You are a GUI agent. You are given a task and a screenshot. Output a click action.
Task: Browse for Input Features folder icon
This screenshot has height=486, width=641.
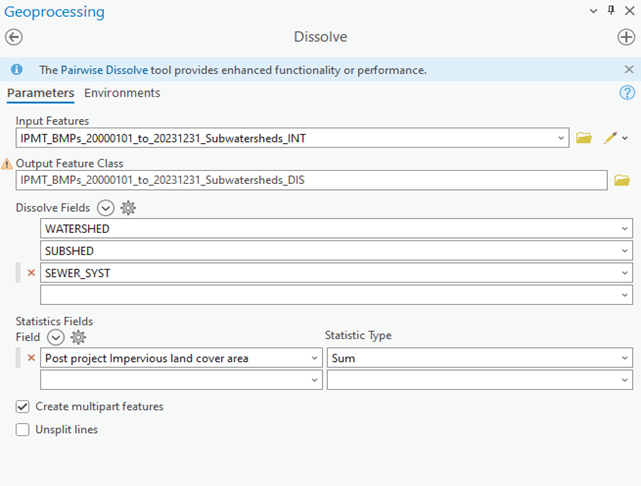(585, 138)
